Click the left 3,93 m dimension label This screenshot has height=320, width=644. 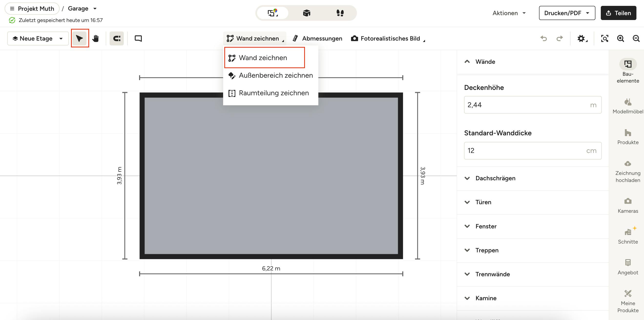coord(119,176)
